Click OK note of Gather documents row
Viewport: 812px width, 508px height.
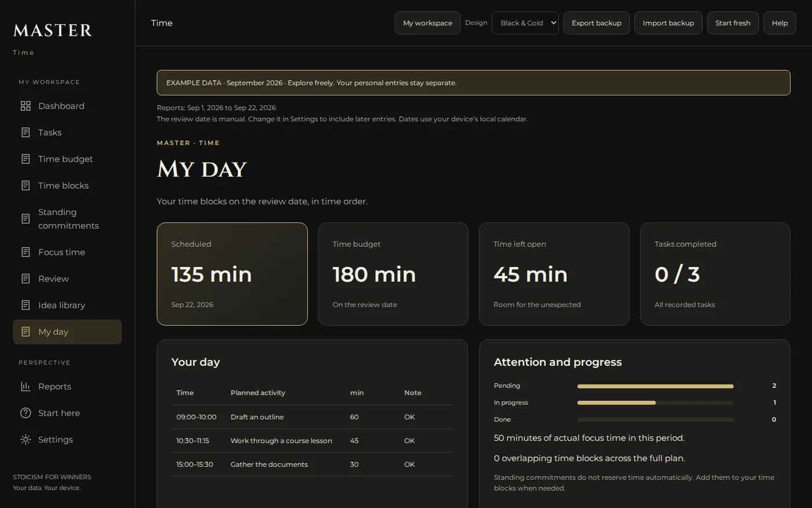(x=409, y=464)
